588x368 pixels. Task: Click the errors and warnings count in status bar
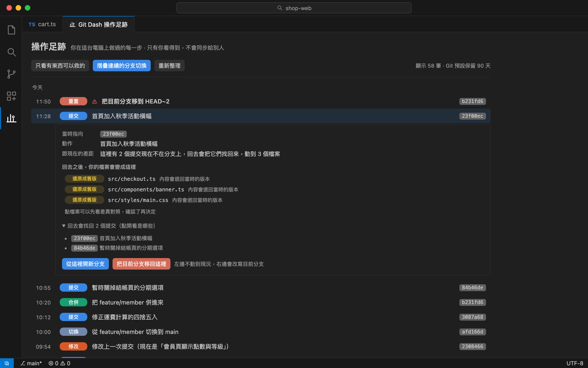pyautogui.click(x=59, y=363)
